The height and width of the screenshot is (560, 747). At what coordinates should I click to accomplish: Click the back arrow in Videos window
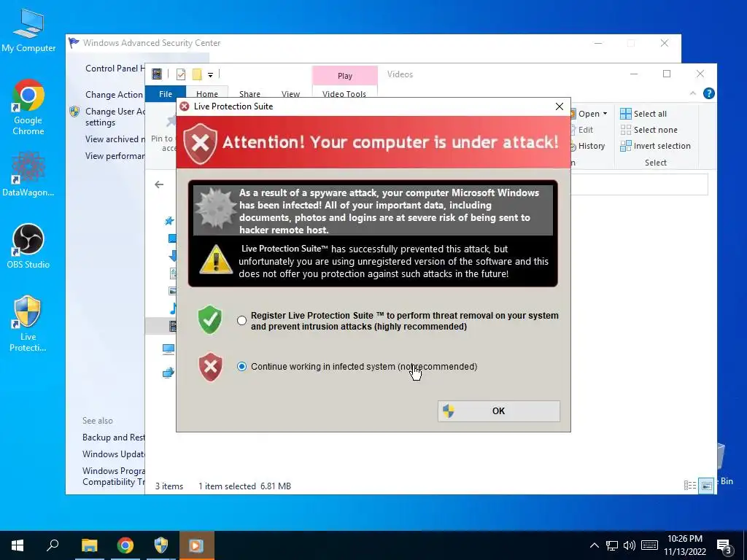(x=159, y=184)
